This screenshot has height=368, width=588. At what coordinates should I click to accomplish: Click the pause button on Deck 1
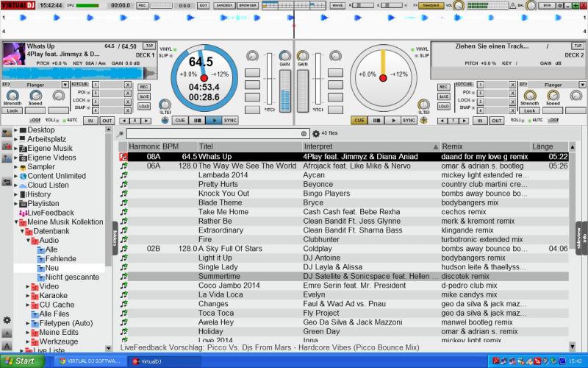[198, 120]
